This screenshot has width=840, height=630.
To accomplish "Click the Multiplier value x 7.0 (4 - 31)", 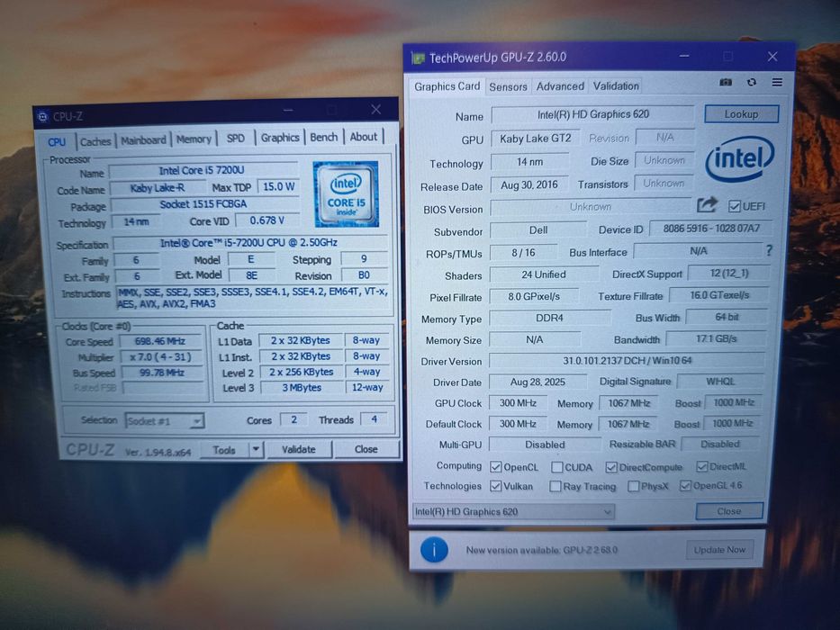I will (x=160, y=356).
